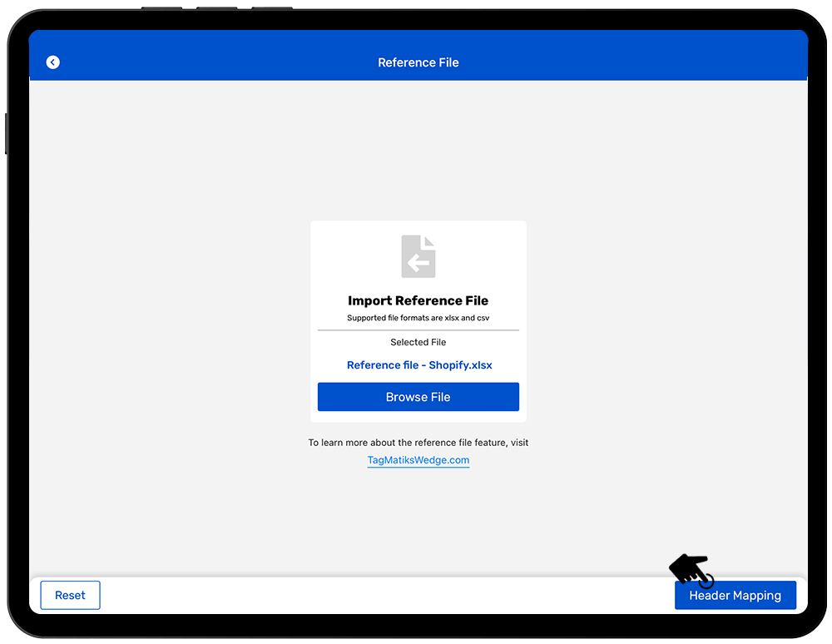This screenshot has height=644, width=832.
Task: Open Header Mapping
Action: click(735, 596)
